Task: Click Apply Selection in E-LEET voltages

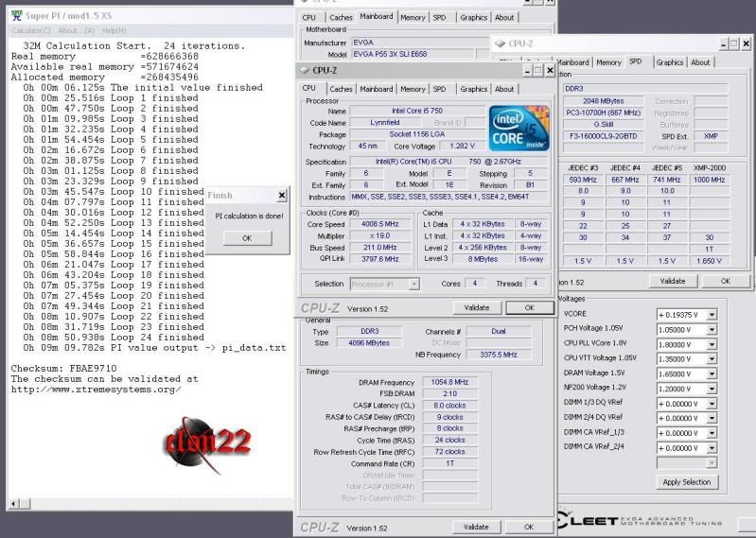Action: (687, 482)
